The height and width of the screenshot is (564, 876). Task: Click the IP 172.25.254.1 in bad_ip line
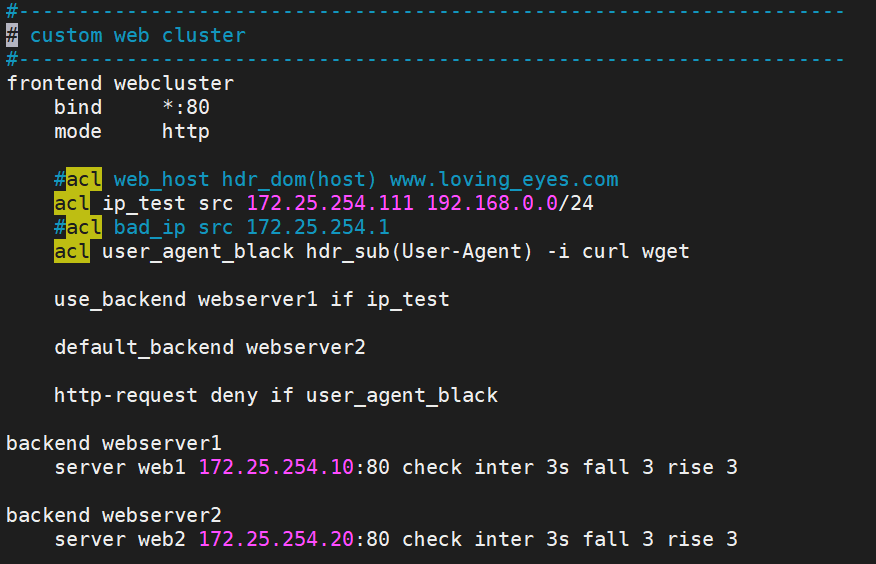[318, 227]
